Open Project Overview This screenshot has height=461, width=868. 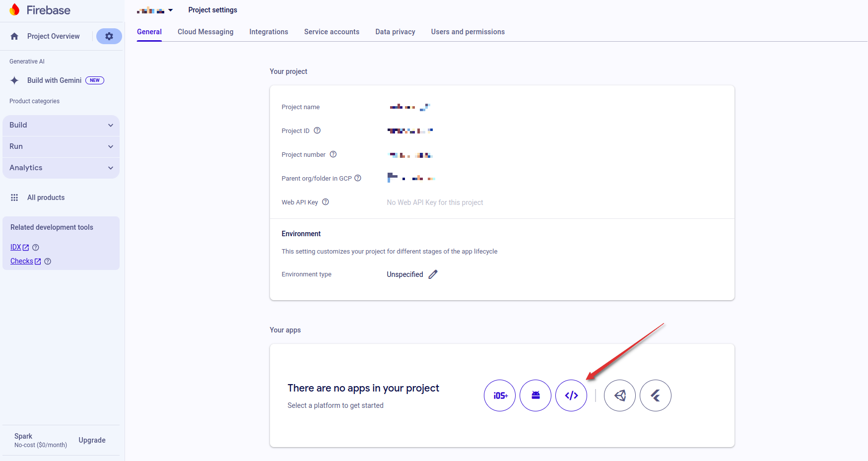(x=53, y=36)
